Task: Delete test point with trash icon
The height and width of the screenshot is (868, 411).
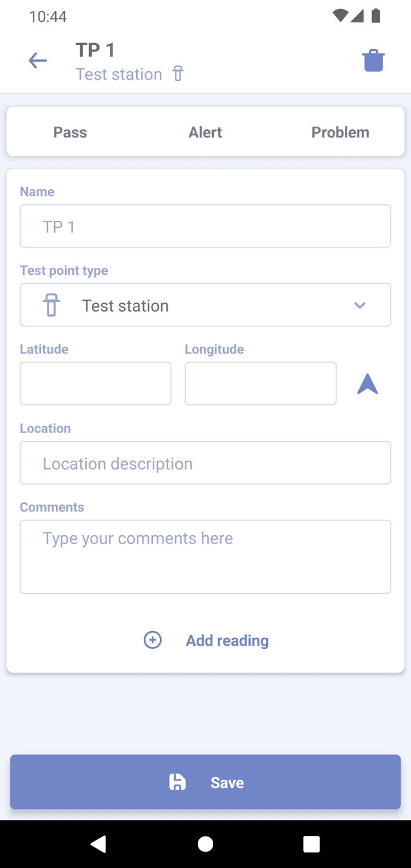Action: (373, 61)
